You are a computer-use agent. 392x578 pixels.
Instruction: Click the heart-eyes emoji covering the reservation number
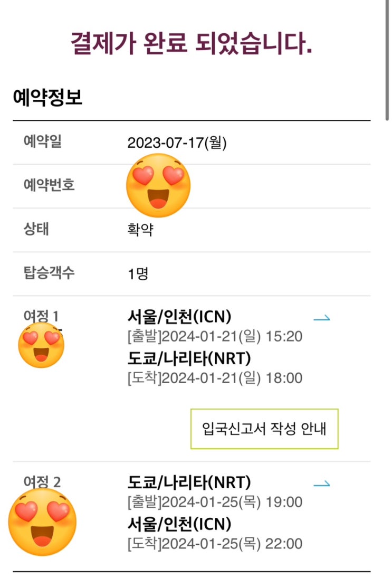coord(158,186)
